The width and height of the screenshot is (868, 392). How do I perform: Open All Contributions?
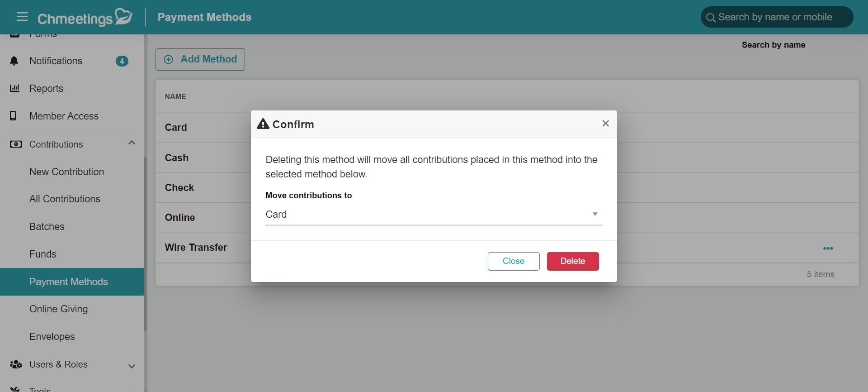point(65,199)
